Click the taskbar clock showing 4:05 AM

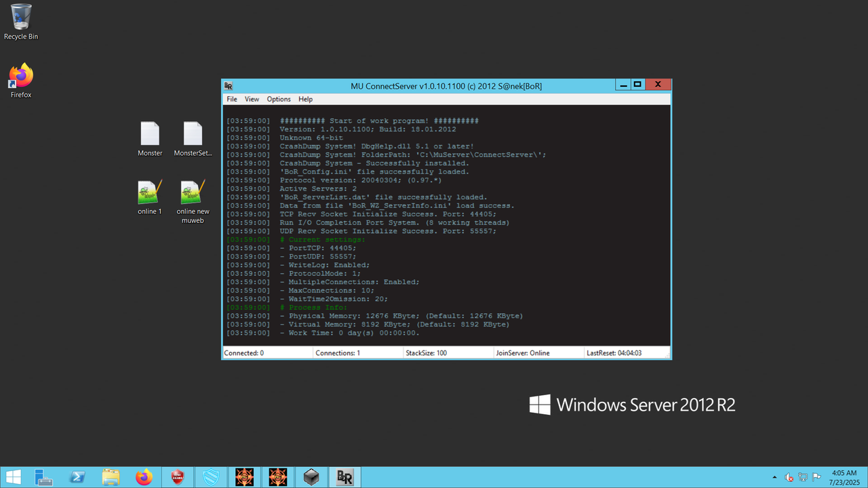(843, 477)
